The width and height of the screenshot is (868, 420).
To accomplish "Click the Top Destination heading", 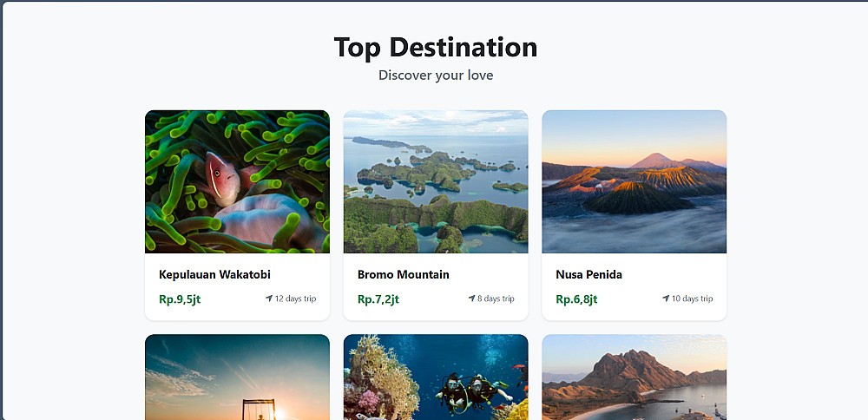I will (436, 47).
